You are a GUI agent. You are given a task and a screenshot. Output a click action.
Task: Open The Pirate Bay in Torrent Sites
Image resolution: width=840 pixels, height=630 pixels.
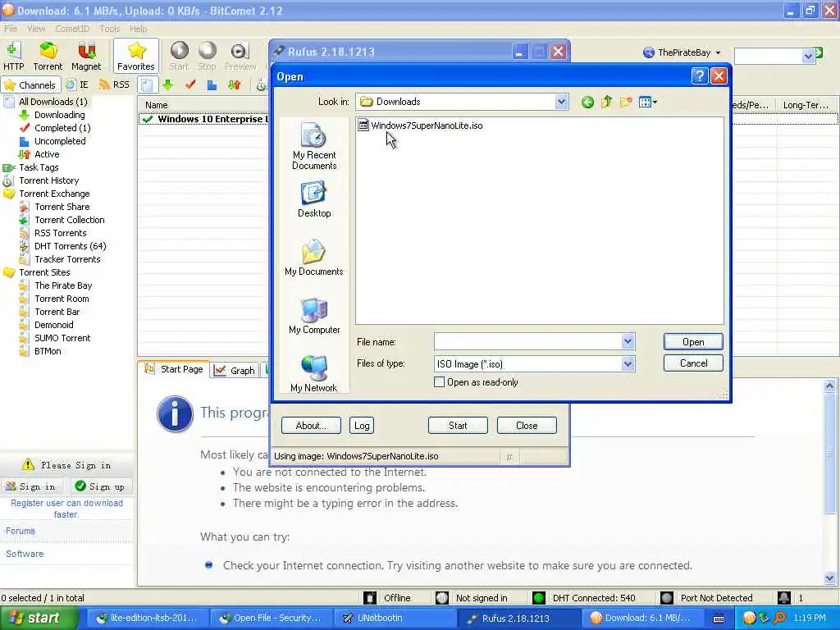(x=63, y=285)
